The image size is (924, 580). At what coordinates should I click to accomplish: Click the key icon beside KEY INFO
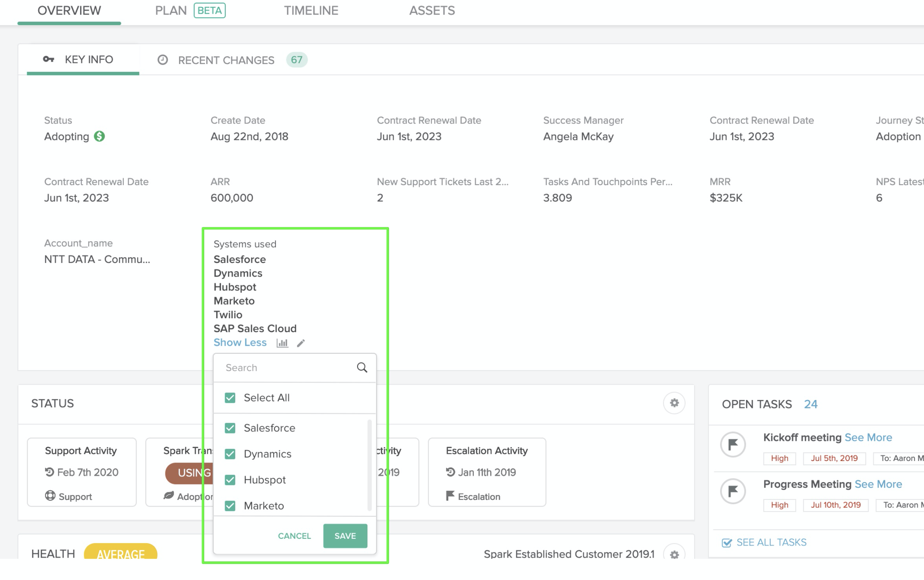(x=48, y=59)
